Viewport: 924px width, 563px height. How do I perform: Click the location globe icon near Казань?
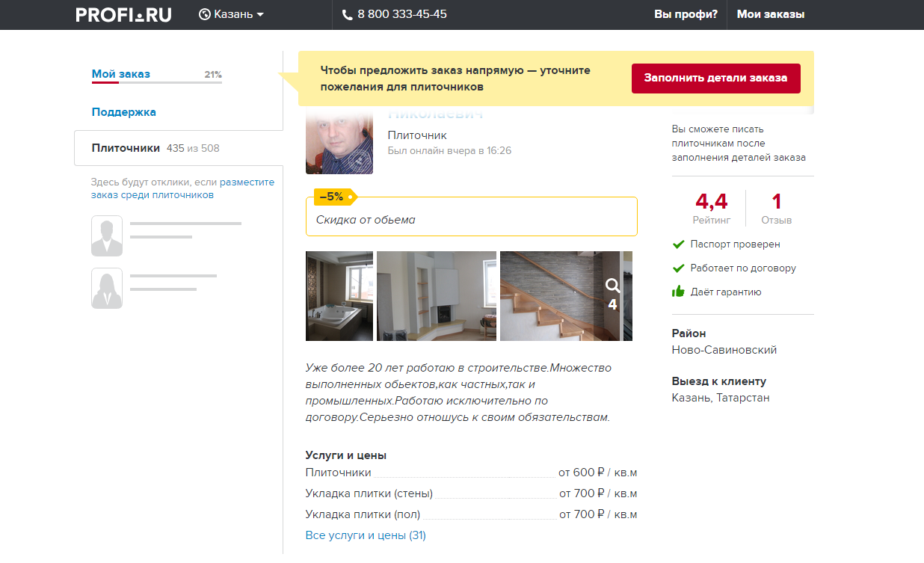(204, 14)
